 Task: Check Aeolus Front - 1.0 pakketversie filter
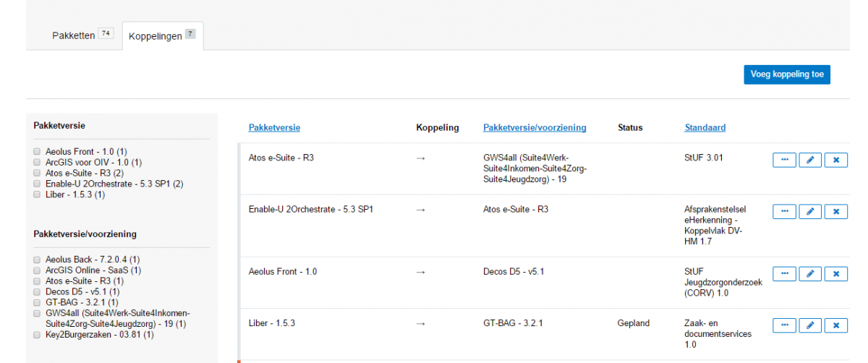37,152
